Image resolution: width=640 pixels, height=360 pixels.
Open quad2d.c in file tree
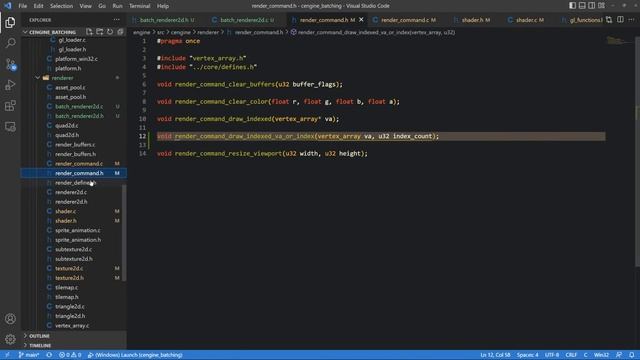pos(67,125)
